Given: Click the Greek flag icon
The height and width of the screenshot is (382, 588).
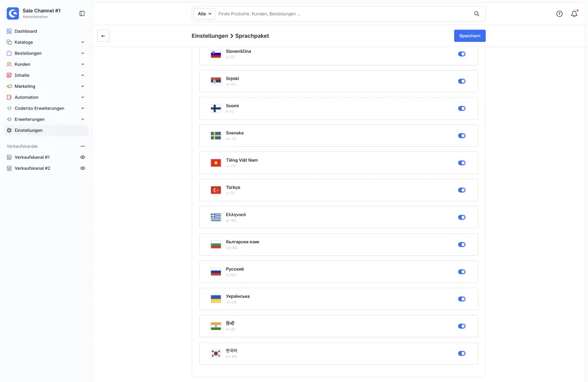Looking at the screenshot, I should [x=216, y=217].
